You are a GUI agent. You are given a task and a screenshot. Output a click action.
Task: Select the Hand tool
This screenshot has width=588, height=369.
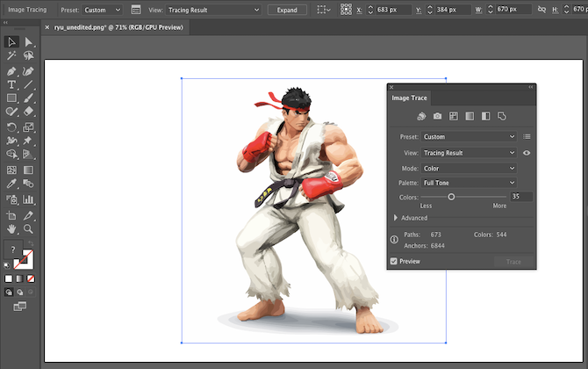[x=11, y=228]
